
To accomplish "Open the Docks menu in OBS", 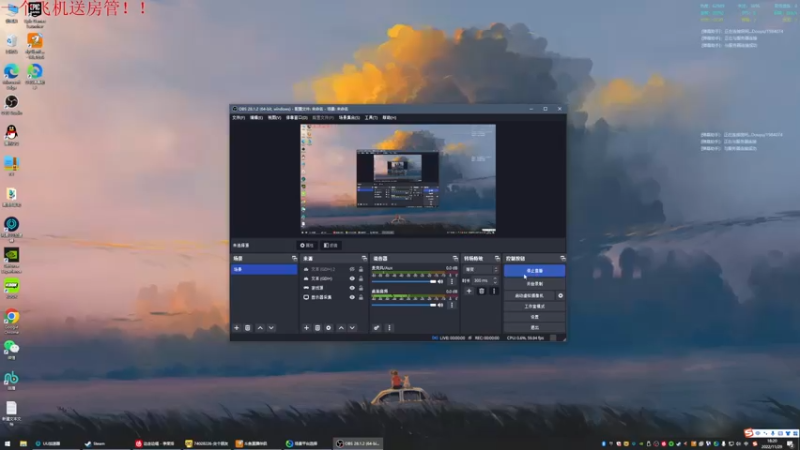I will coord(296,117).
